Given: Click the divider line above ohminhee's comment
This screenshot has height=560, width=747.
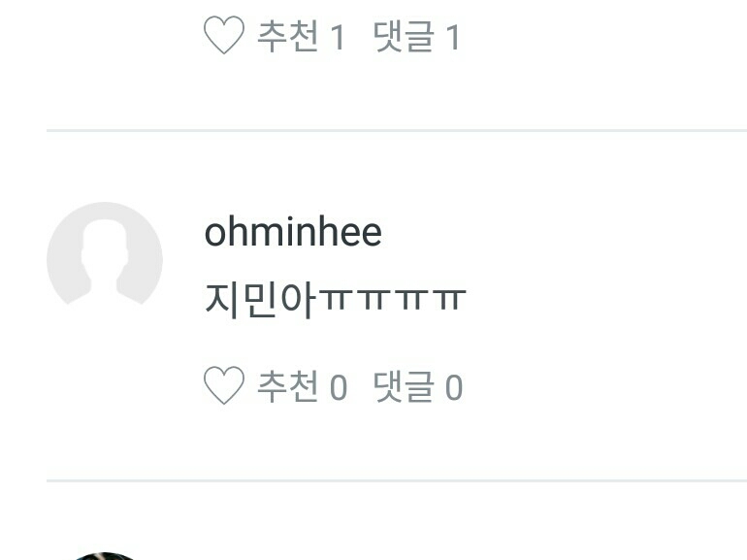Looking at the screenshot, I should tap(397, 130).
